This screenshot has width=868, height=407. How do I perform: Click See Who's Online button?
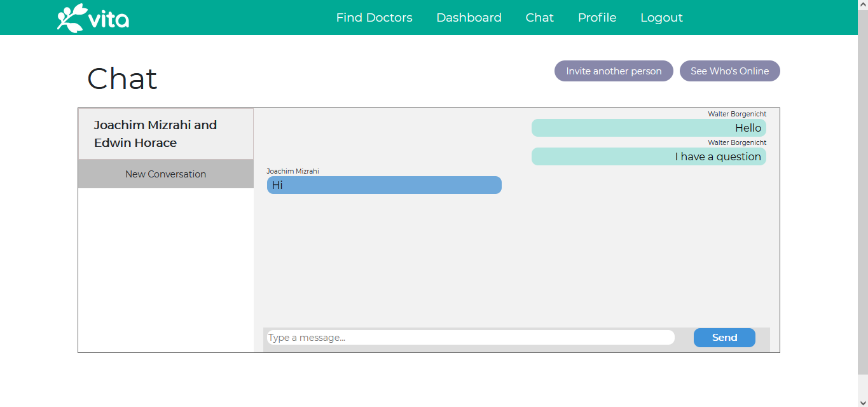729,71
